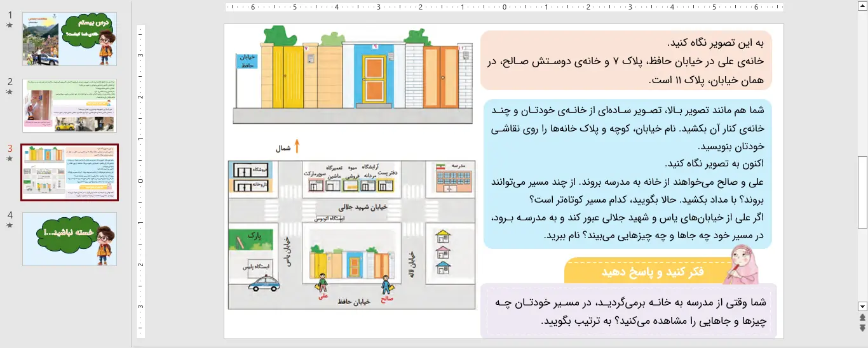The image size is (868, 348).
Task: Open slide 1 thumbnail in the panel
Action: [69, 39]
